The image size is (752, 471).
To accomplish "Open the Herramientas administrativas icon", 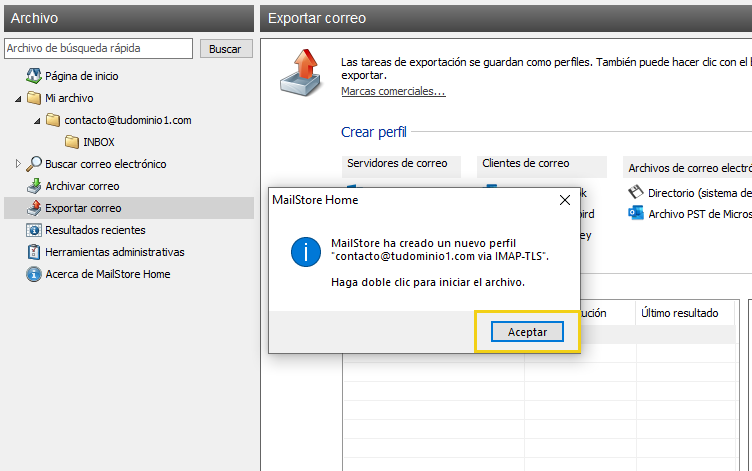I will click(x=34, y=252).
